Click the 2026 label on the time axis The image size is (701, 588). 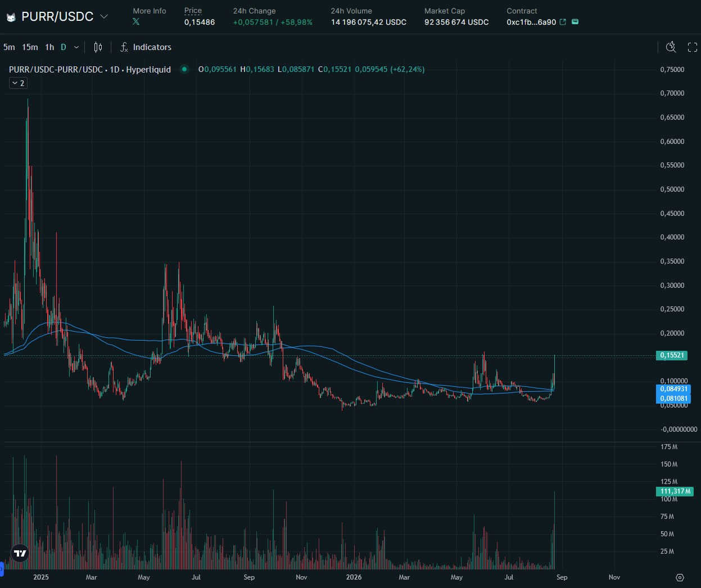[x=354, y=577]
